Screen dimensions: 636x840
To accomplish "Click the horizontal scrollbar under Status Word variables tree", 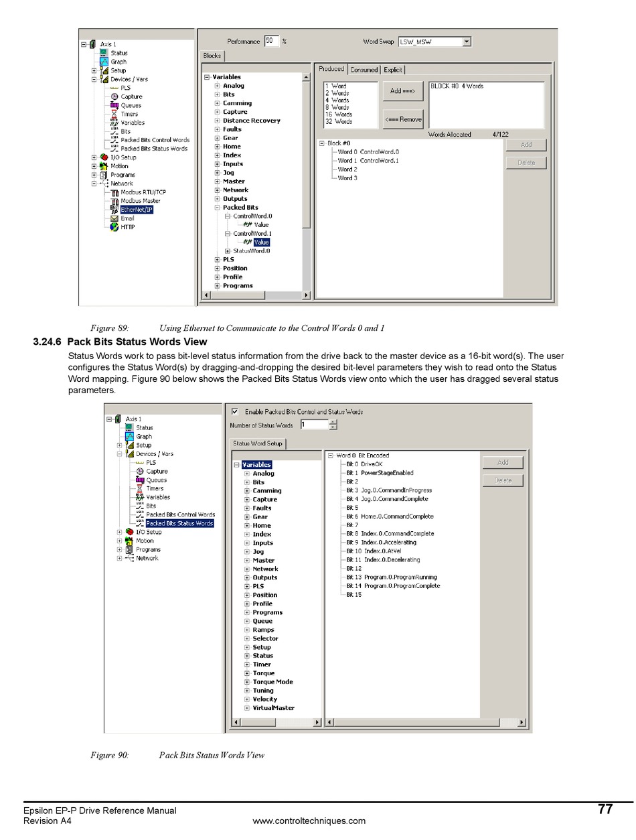I will (276, 722).
